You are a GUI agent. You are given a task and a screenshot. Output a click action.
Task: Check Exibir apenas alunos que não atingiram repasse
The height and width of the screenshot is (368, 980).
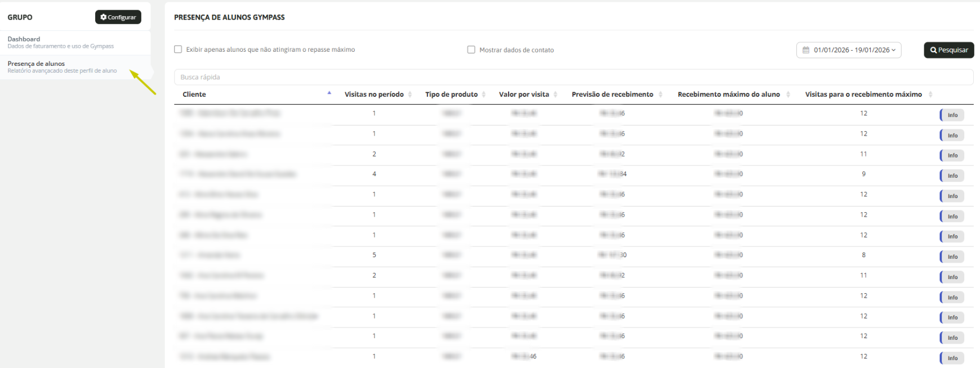coord(178,50)
